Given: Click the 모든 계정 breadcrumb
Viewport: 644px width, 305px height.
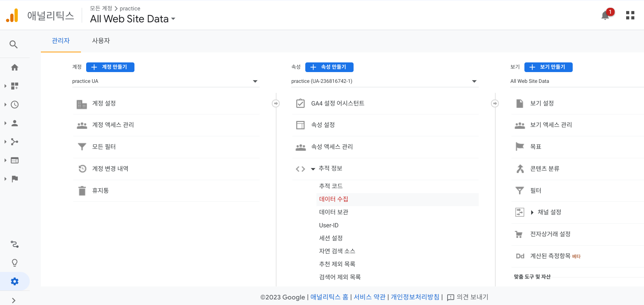Looking at the screenshot, I should [101, 8].
